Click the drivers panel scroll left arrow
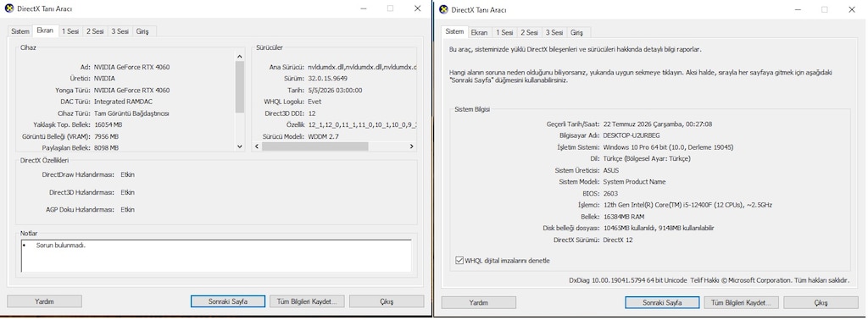 point(257,146)
